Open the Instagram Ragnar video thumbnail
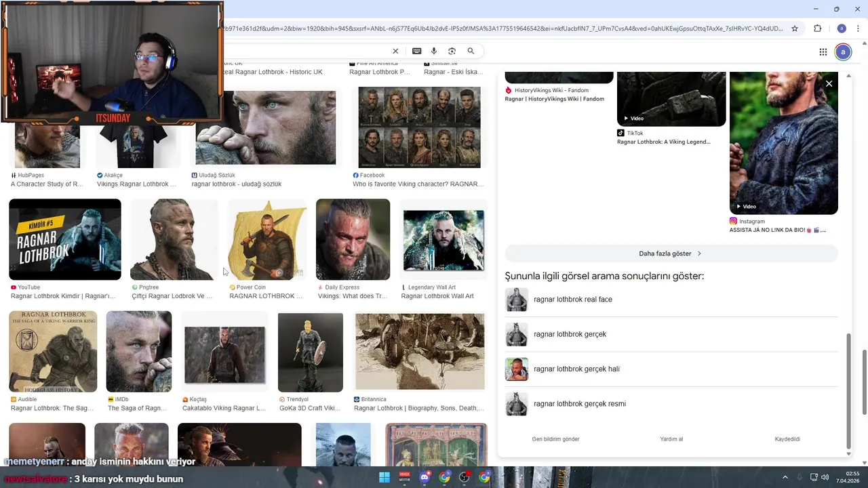 (x=784, y=143)
